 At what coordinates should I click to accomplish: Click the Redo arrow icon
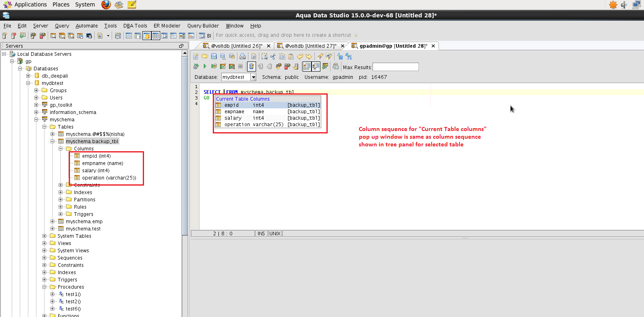click(x=309, y=57)
